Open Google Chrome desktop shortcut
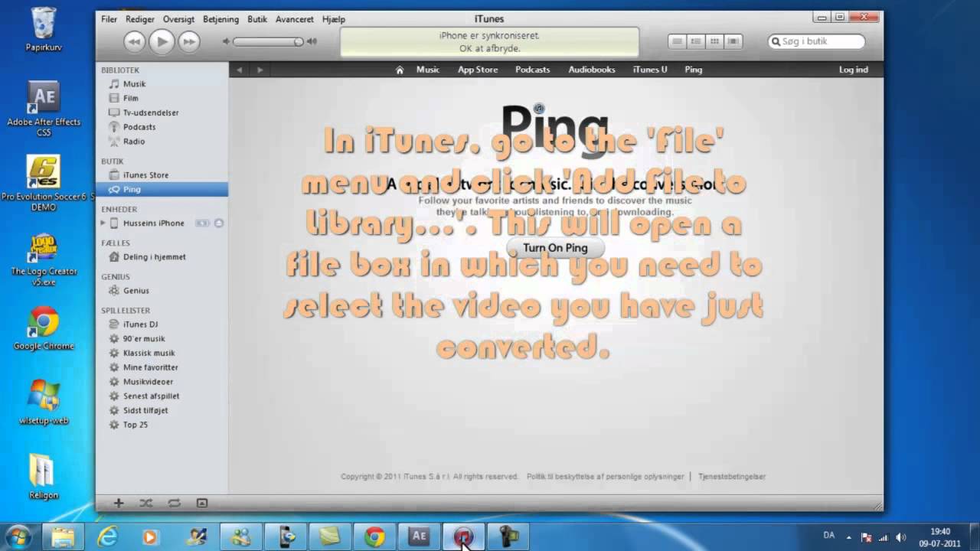Screen dimensions: 980x551 click(x=44, y=328)
